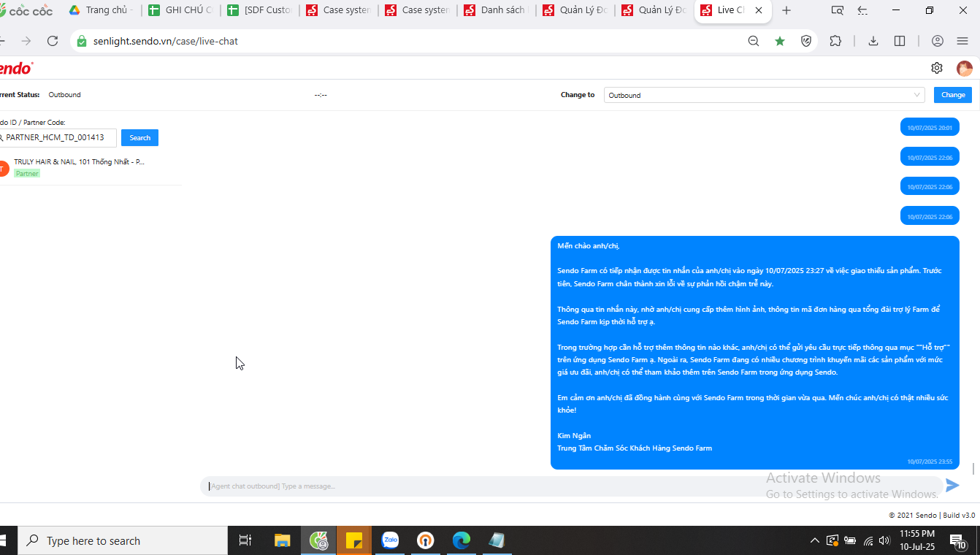Viewport: 980px width, 555px height.
Task: Switch to the first Case system tab
Action: point(338,10)
